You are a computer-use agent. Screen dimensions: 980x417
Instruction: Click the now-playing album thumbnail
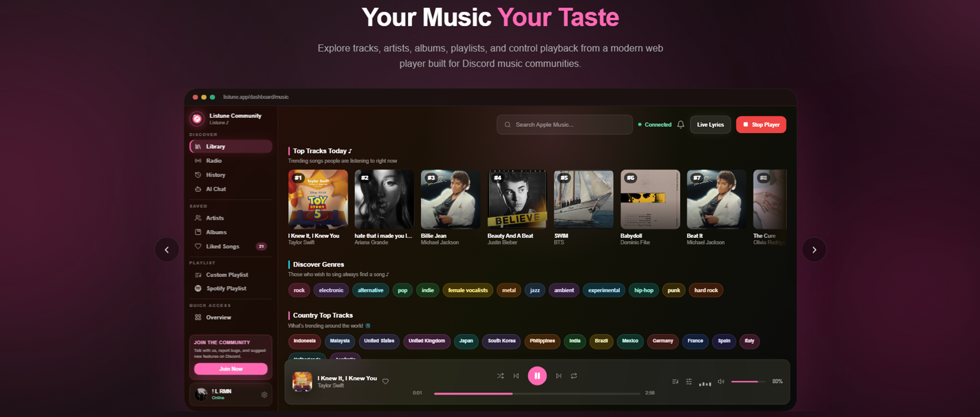pos(302,382)
